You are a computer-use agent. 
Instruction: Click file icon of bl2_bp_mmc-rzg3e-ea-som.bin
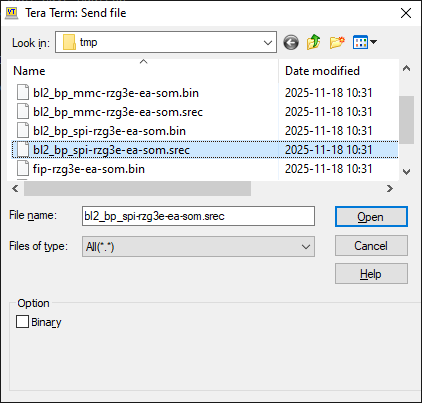pyautogui.click(x=23, y=92)
